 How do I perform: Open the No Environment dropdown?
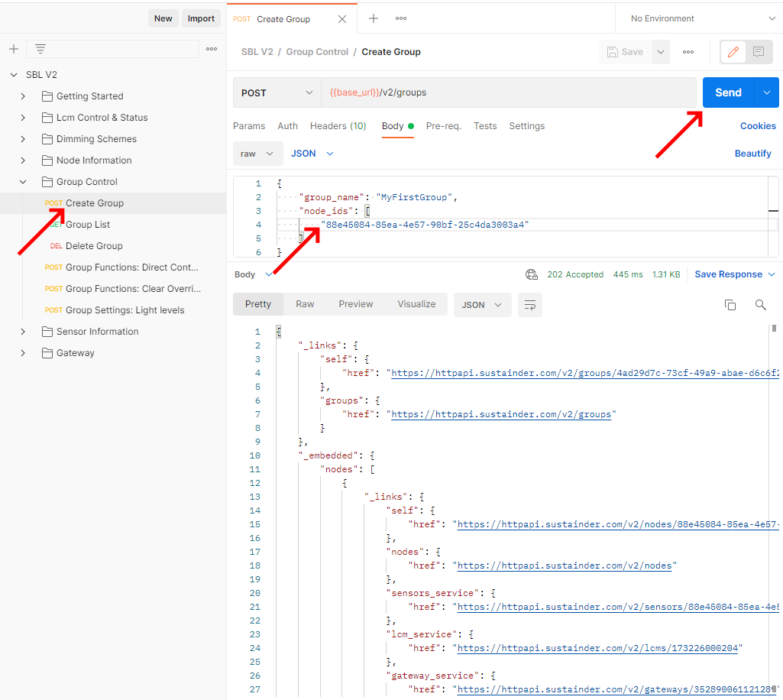(x=700, y=18)
